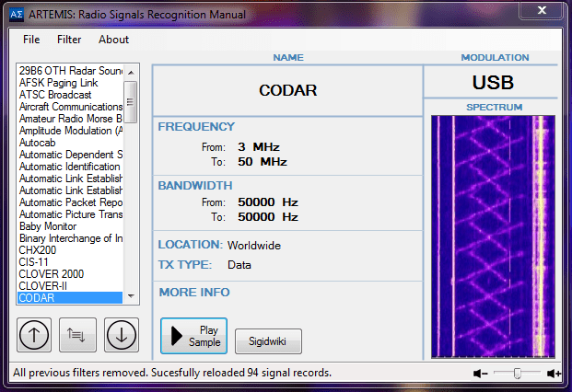The width and height of the screenshot is (572, 392).
Task: Click the signal list scroll down arrow
Action: pos(131,295)
